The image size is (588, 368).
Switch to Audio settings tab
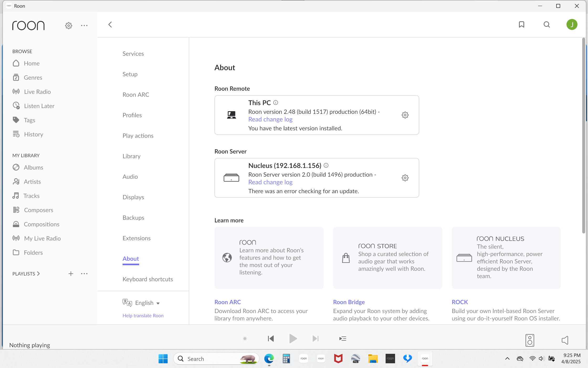tap(130, 177)
